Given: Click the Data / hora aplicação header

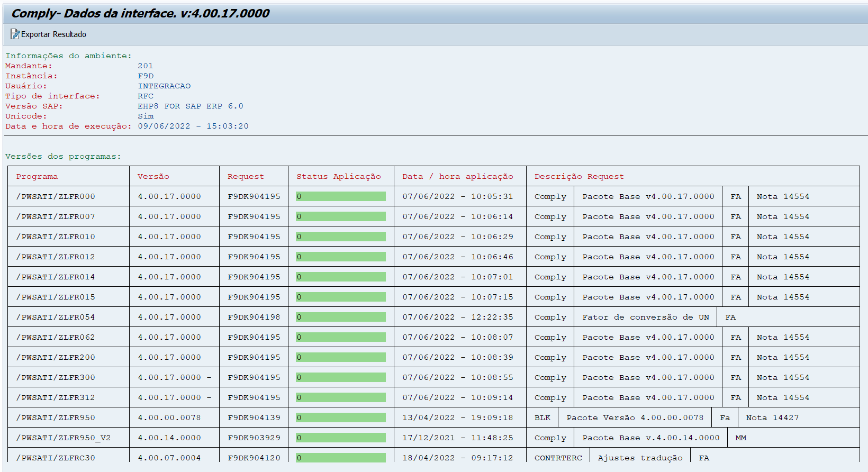Looking at the screenshot, I should (457, 177).
